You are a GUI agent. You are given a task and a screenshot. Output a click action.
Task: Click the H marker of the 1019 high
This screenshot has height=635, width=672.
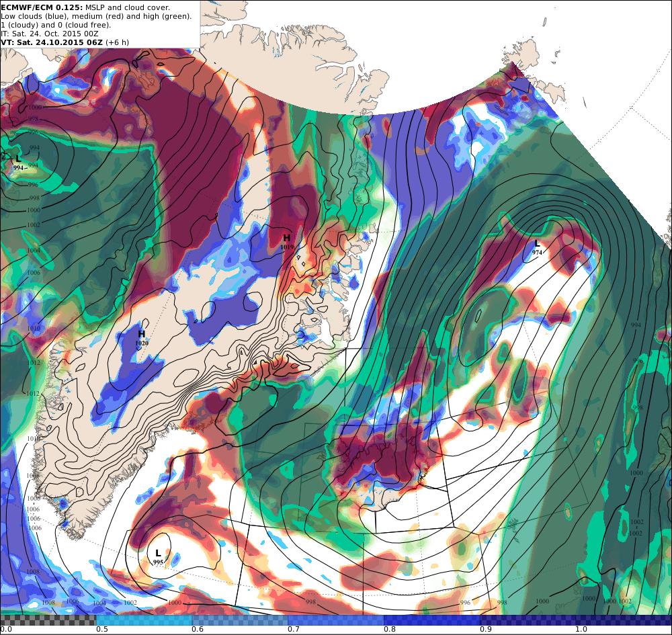287,238
